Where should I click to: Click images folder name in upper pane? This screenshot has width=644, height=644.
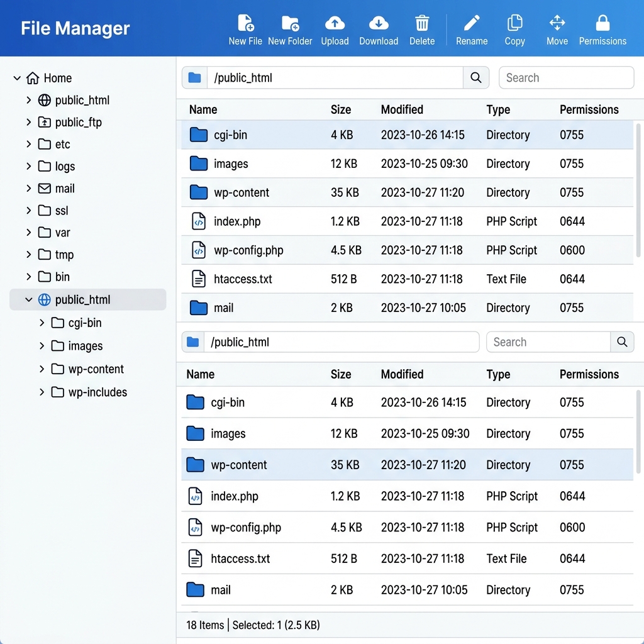pyautogui.click(x=231, y=164)
